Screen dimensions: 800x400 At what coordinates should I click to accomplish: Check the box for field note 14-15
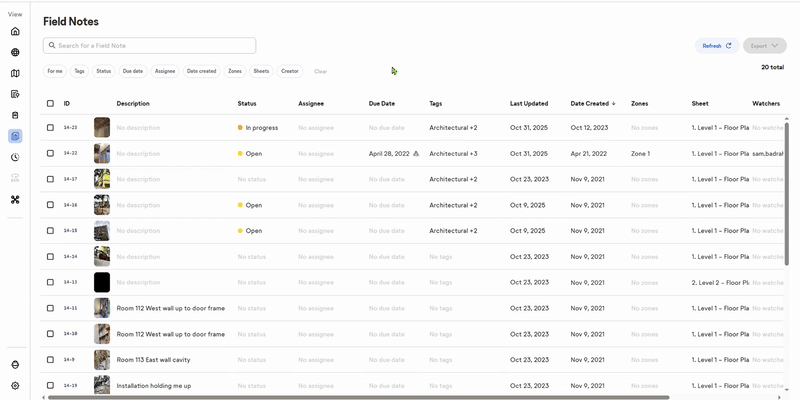click(50, 231)
